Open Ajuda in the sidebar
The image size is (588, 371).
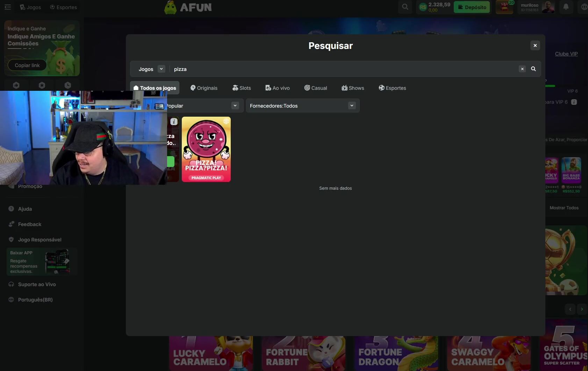point(25,209)
